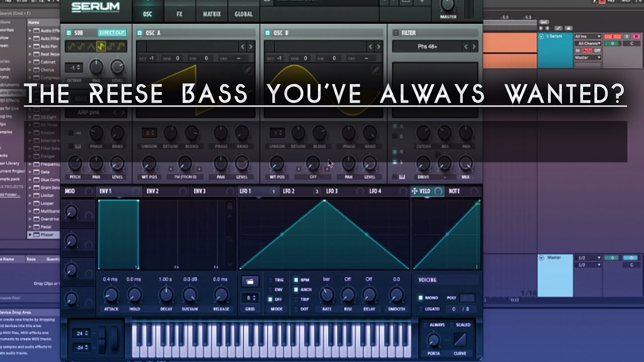
Task: Open the LFO shape folder icon
Action: pyautogui.click(x=250, y=281)
